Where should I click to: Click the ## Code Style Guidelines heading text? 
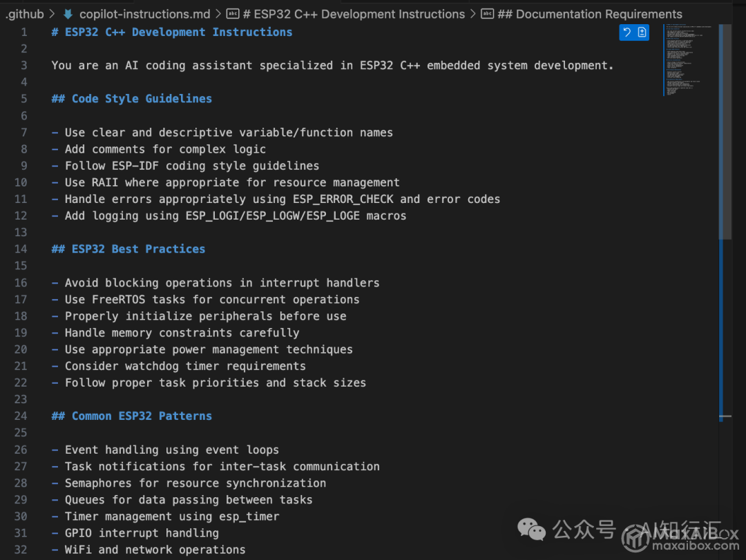(x=131, y=98)
